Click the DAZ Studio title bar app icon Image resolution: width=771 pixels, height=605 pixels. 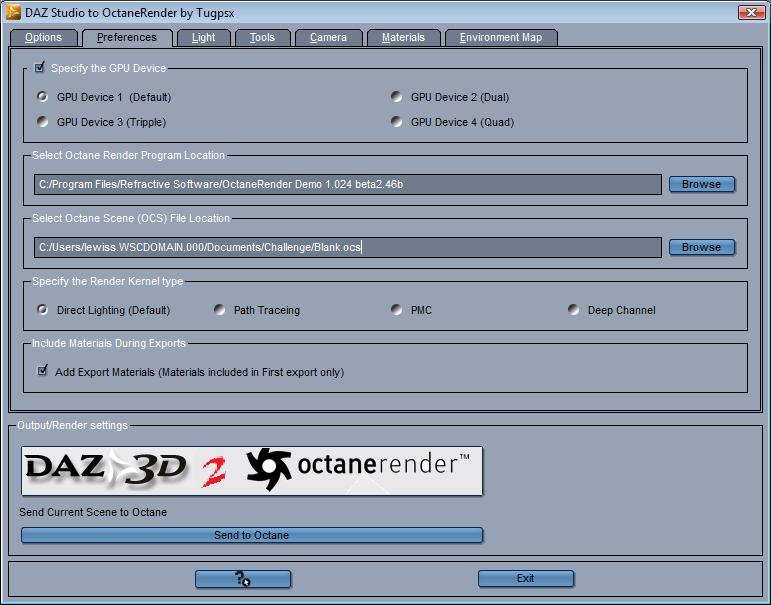tap(13, 12)
